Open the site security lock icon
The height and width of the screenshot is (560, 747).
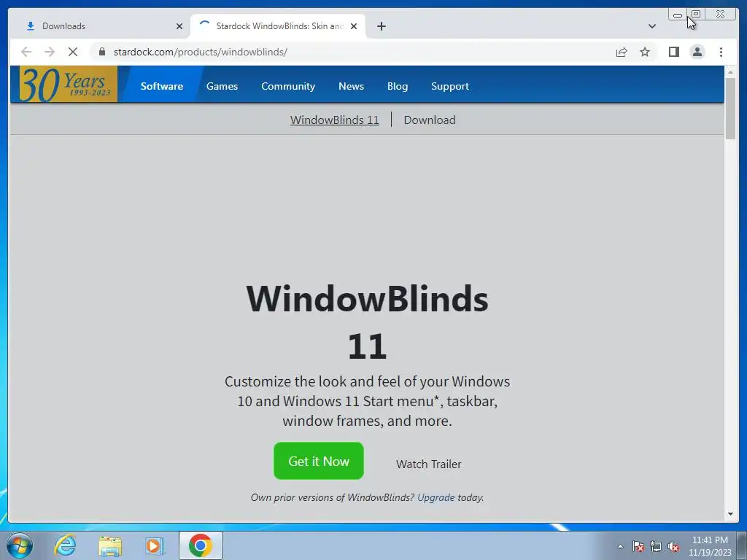[x=102, y=52]
